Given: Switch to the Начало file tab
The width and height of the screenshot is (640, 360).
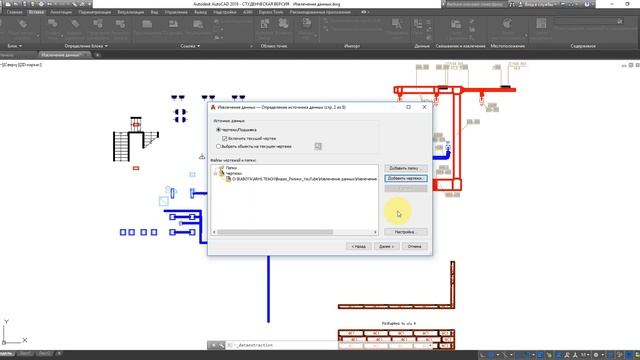Looking at the screenshot, I should point(7,55).
